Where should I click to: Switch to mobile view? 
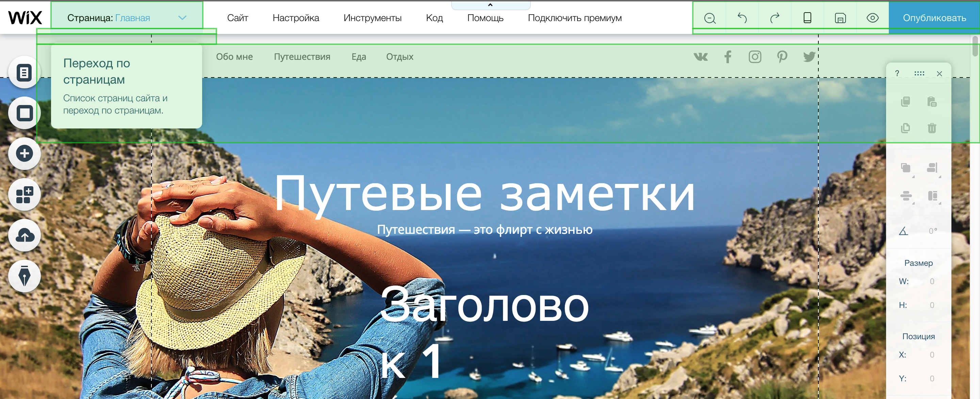tap(807, 17)
